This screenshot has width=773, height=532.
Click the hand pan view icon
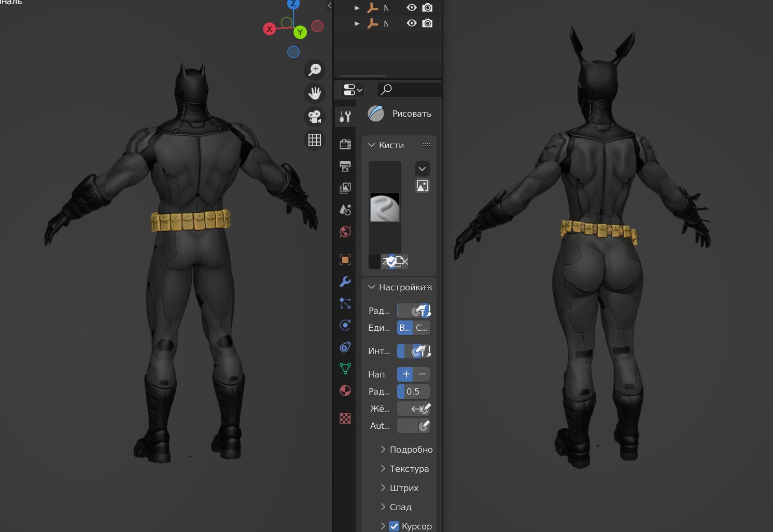click(x=315, y=93)
